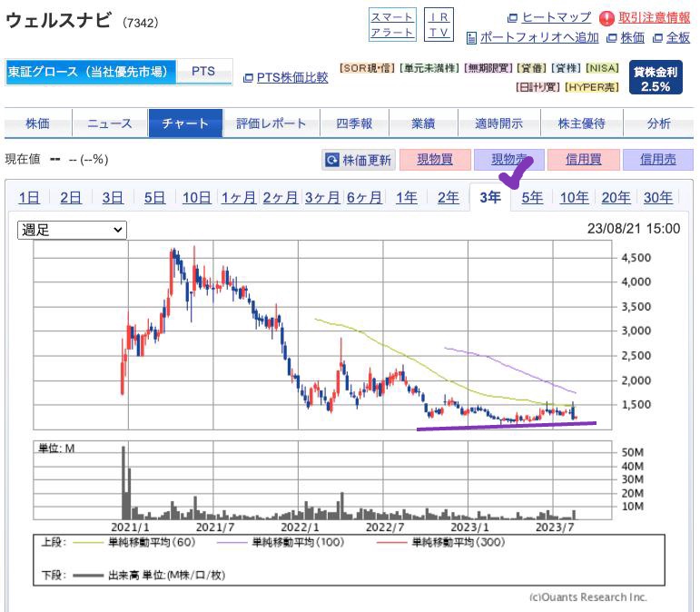The height and width of the screenshot is (612, 700).
Task: Open the 株価 tab
Action: coord(38,123)
